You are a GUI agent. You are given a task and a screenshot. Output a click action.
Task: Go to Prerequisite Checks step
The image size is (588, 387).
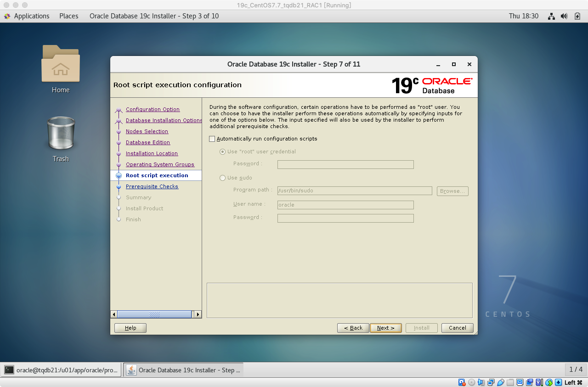pos(152,186)
